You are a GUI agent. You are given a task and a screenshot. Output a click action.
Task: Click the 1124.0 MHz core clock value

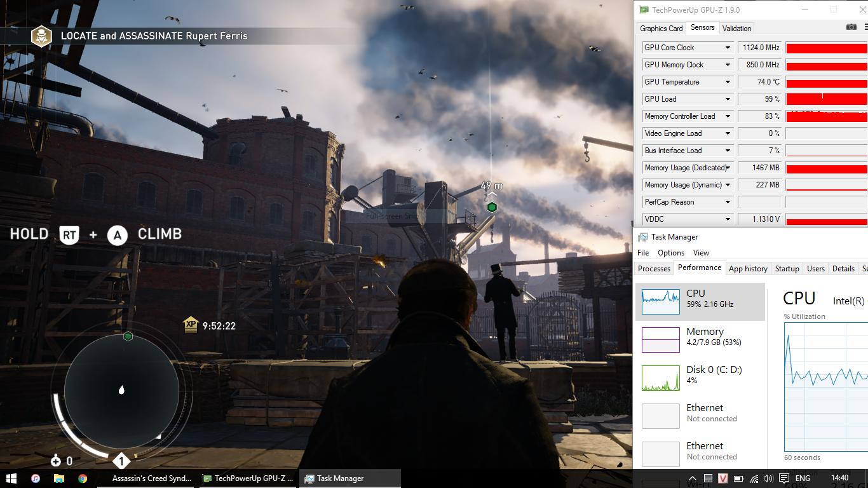pyautogui.click(x=759, y=48)
